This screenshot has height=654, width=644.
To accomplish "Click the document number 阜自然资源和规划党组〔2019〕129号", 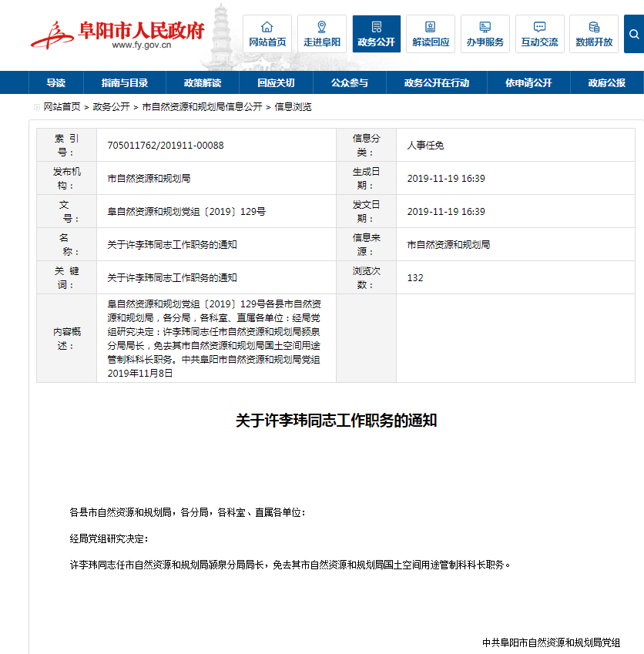I will click(x=186, y=212).
